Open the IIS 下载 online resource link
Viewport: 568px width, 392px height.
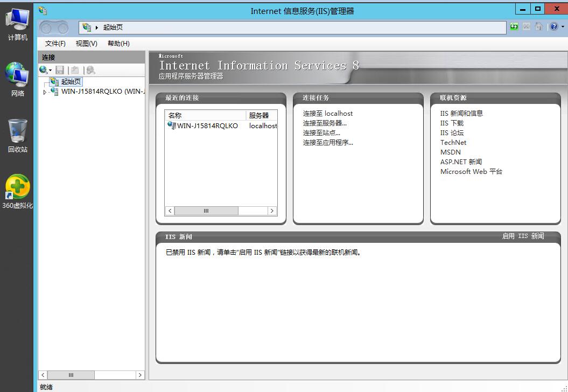coord(451,123)
